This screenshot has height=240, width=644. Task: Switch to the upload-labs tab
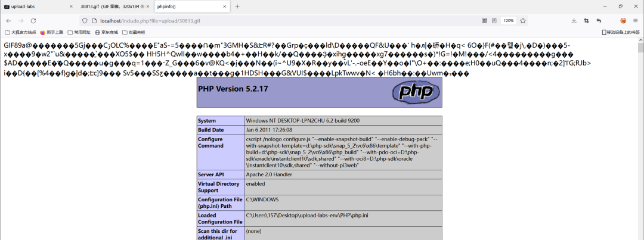[x=36, y=7]
